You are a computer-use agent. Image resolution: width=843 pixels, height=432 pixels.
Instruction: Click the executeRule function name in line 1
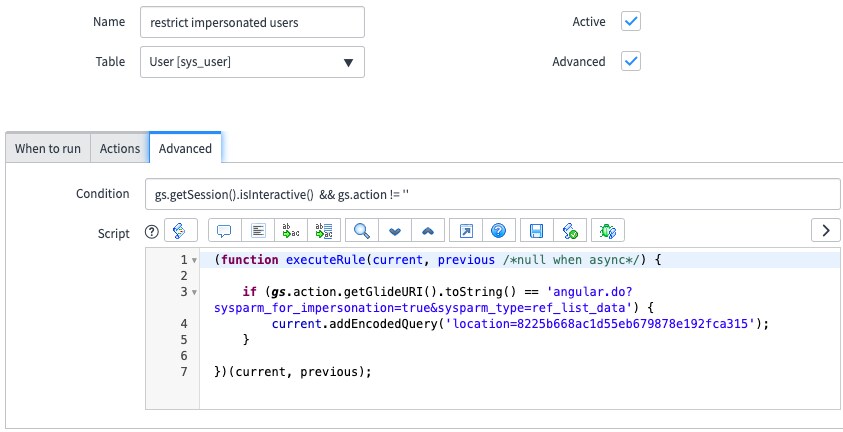pos(325,260)
